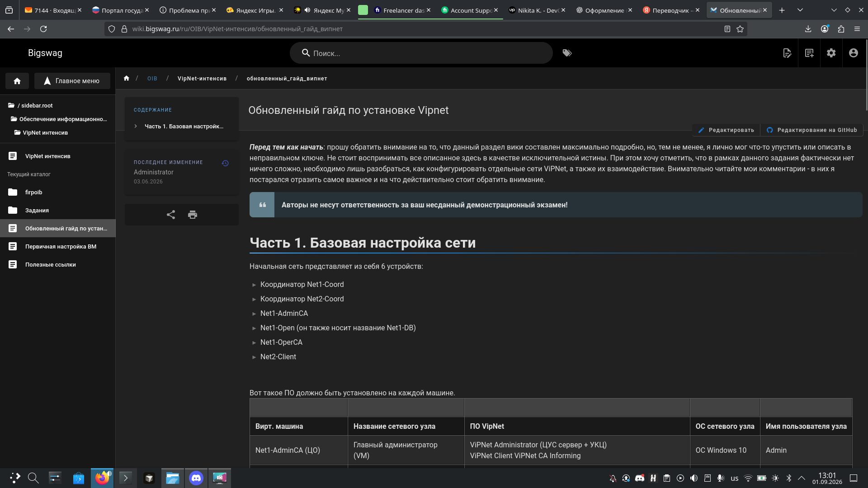
Task: Bookmark this page with star icon
Action: (x=740, y=29)
